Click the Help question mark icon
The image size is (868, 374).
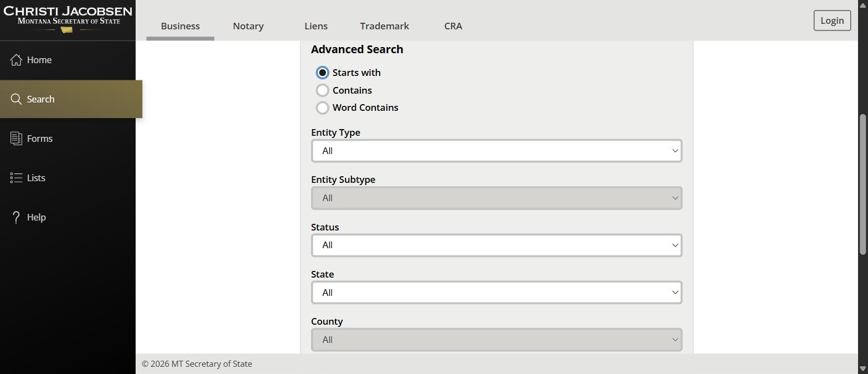click(16, 217)
